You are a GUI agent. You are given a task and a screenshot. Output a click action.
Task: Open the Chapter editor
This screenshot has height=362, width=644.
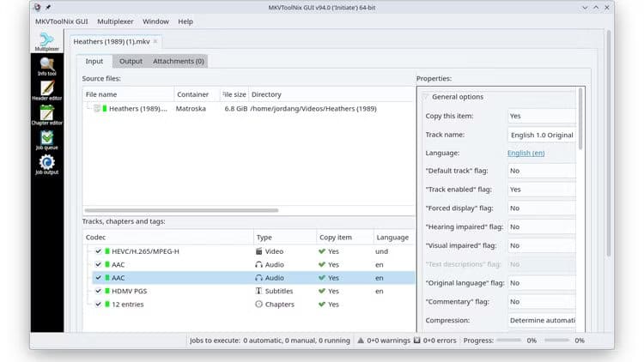pyautogui.click(x=47, y=115)
